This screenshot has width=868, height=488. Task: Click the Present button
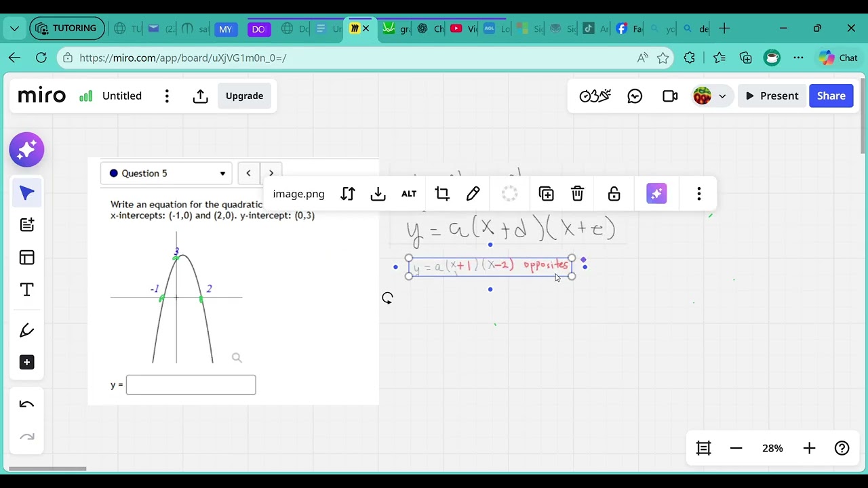point(772,96)
